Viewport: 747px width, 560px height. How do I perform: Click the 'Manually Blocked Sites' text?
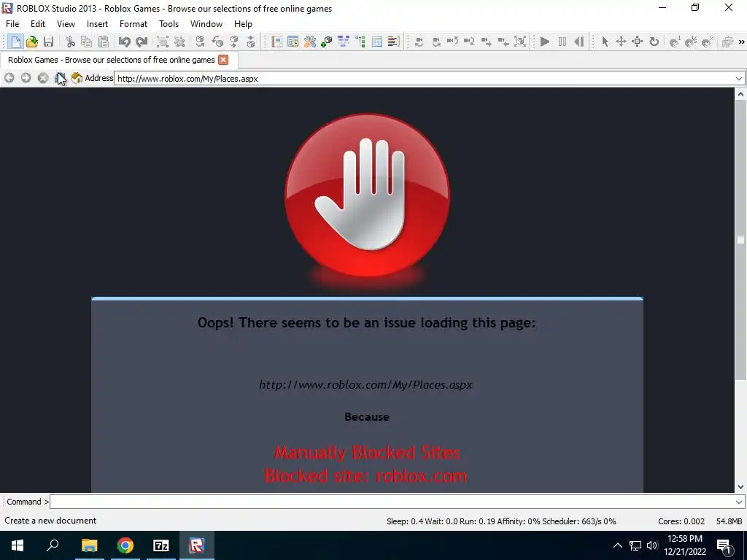367,452
